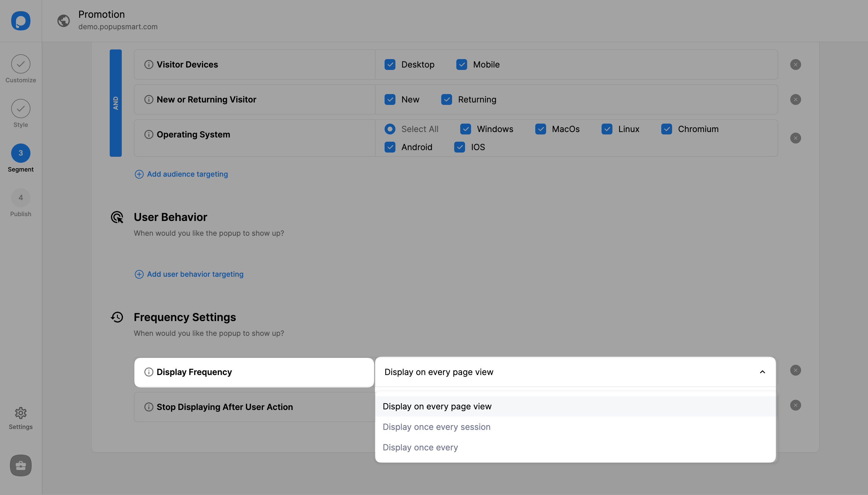Remove the Visitor Devices rule
Screen dimensions: 868x495
[x=795, y=65]
